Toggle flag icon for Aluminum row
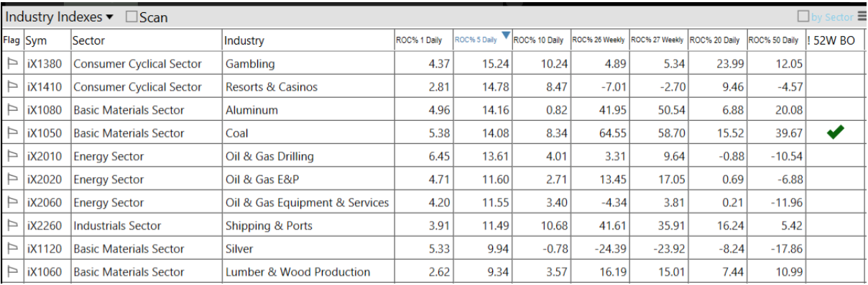The height and width of the screenshot is (285, 868). click(12, 110)
